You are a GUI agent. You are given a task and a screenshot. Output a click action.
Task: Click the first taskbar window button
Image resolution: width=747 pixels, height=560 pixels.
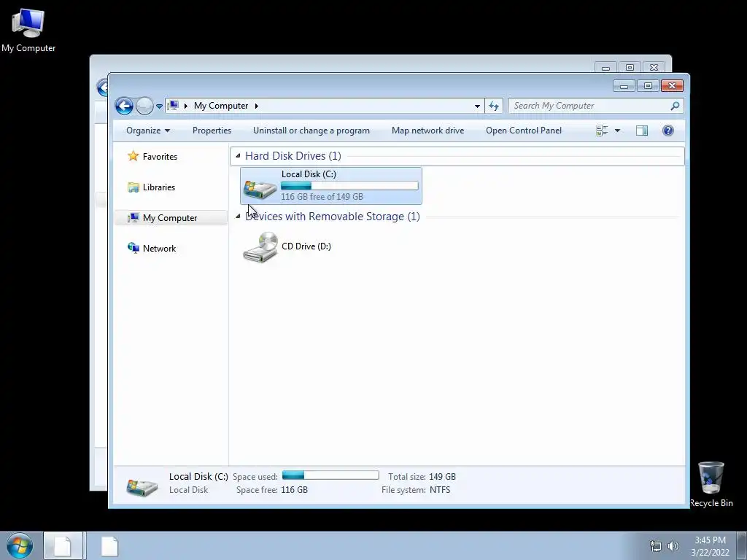(x=63, y=545)
